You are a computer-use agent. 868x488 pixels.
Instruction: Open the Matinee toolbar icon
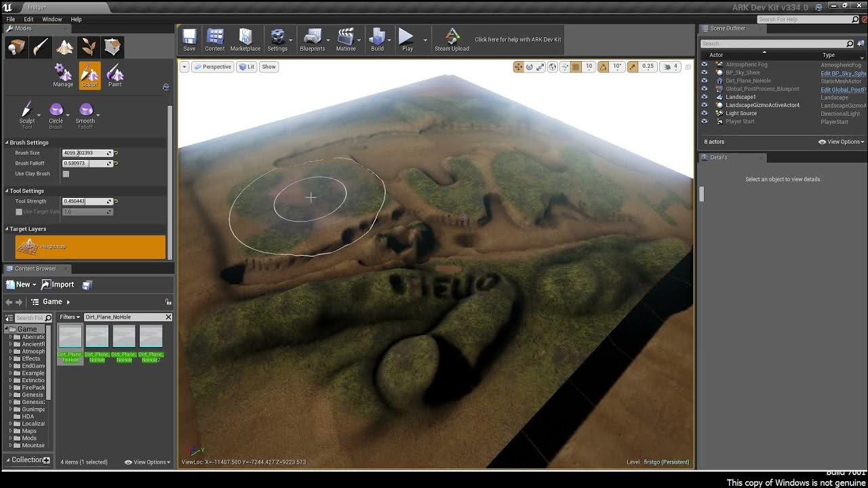(346, 39)
